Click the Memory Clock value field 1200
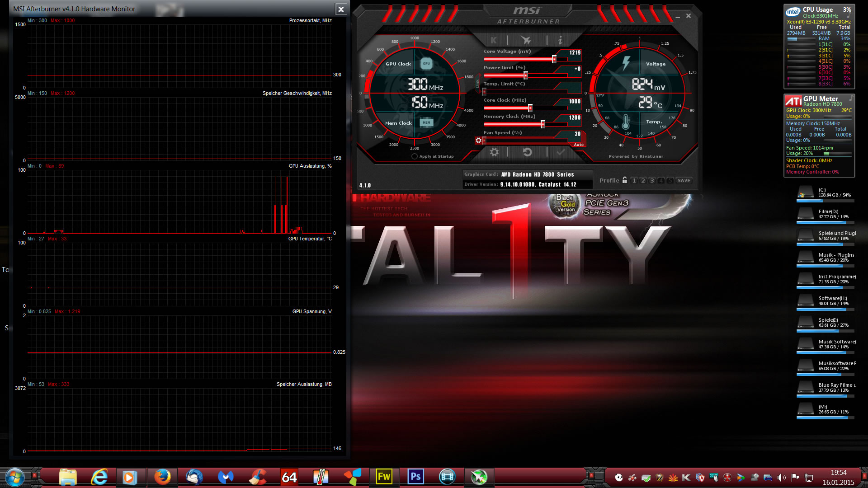 pyautogui.click(x=574, y=117)
